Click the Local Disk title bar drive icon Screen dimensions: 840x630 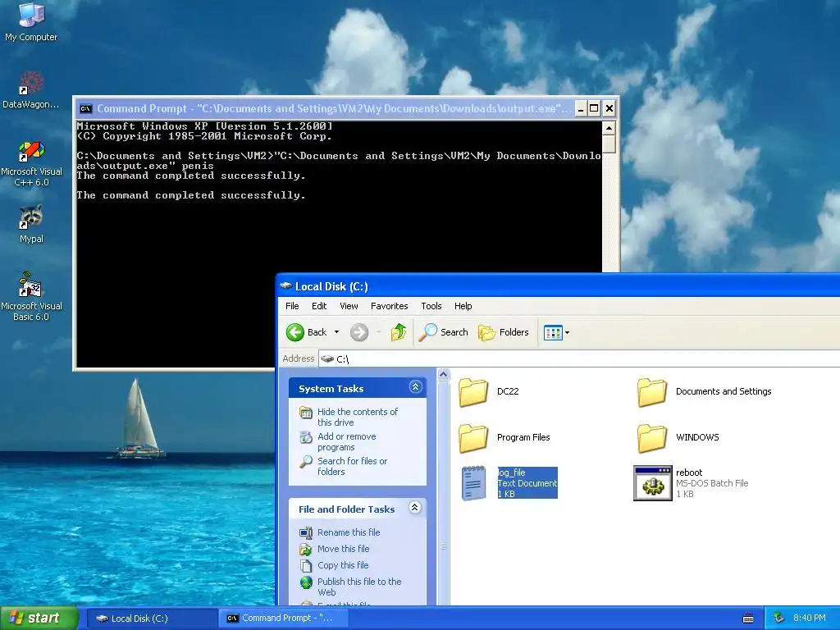pyautogui.click(x=286, y=286)
